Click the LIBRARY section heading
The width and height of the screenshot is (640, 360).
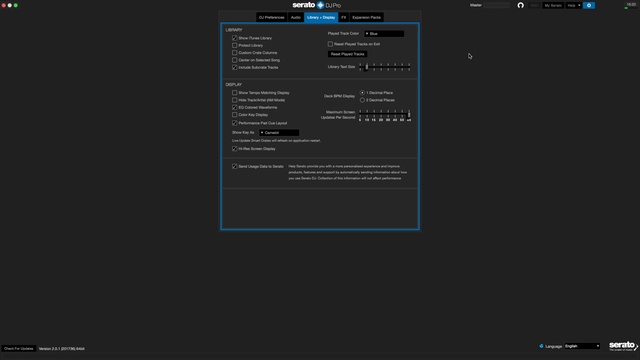tap(234, 30)
